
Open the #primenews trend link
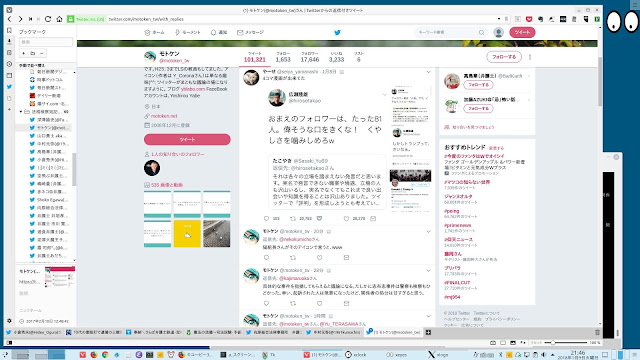(x=458, y=225)
